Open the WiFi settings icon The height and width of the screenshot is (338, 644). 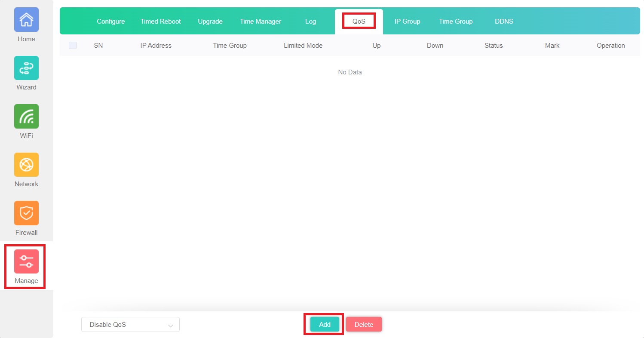[x=26, y=117]
